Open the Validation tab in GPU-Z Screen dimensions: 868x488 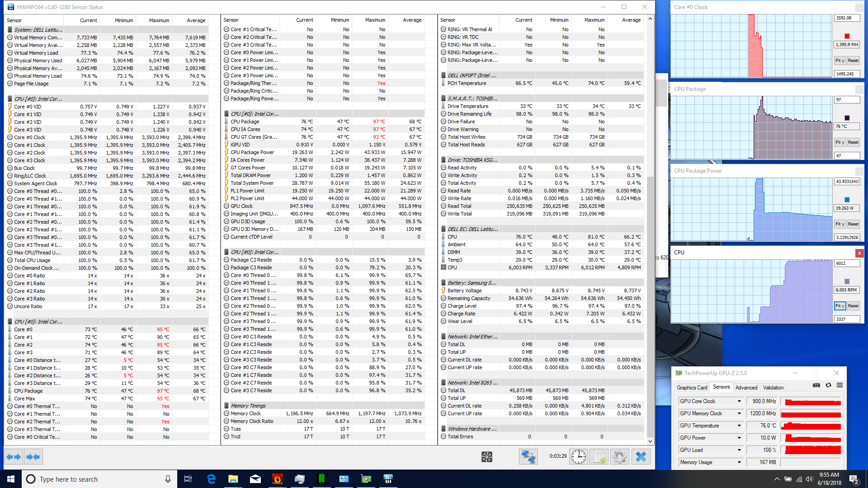(x=773, y=387)
